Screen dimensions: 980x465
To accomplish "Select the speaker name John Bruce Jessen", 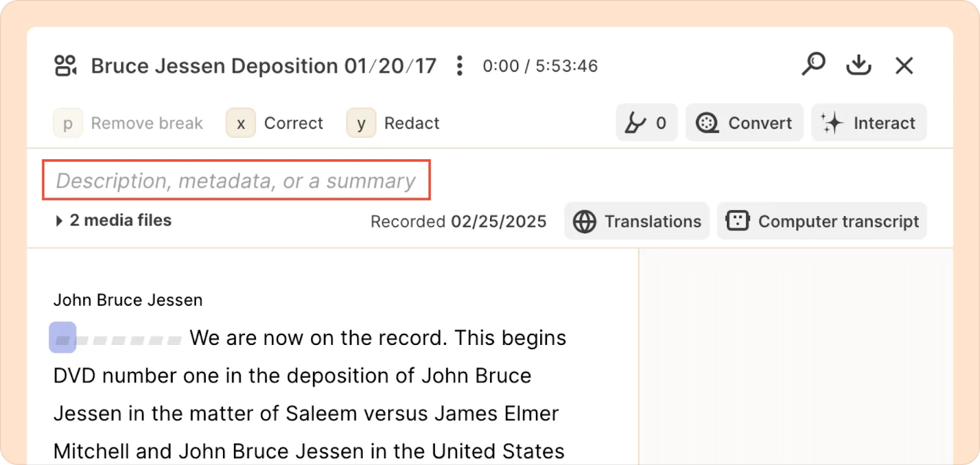I will point(128,300).
